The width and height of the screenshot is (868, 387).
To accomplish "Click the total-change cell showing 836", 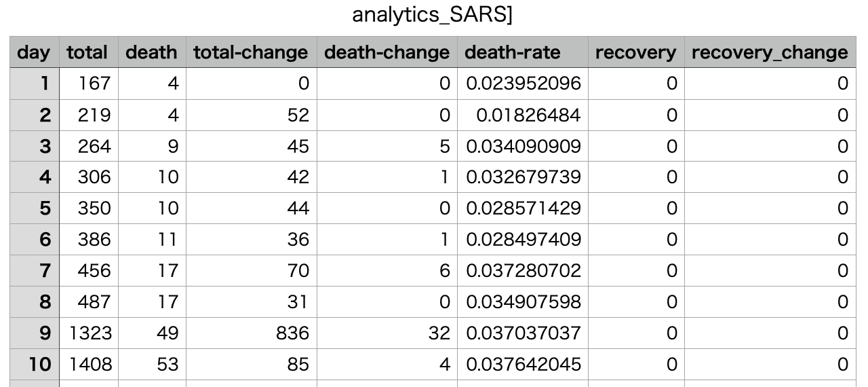I will [251, 333].
